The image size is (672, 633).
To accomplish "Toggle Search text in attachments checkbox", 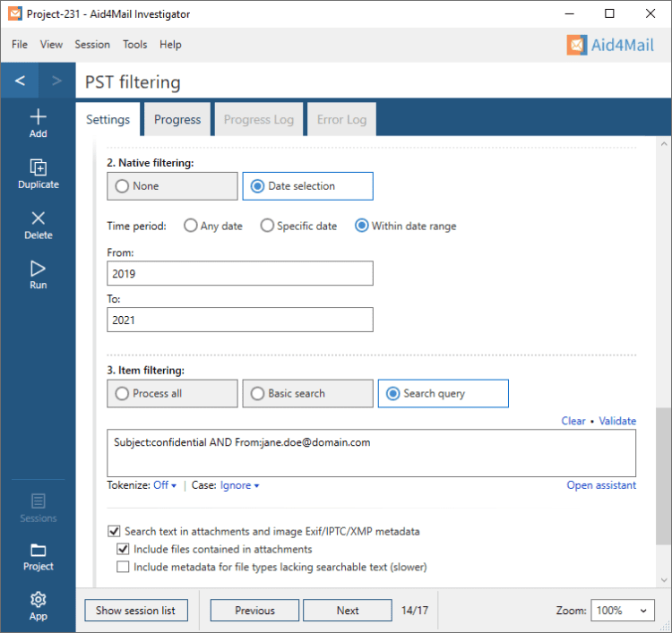I will (x=114, y=531).
